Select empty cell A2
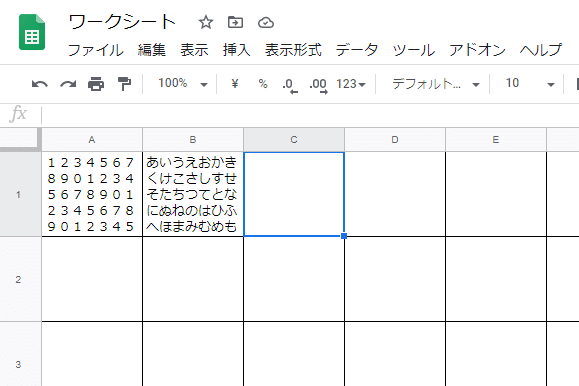This screenshot has height=386, width=579. point(92,279)
